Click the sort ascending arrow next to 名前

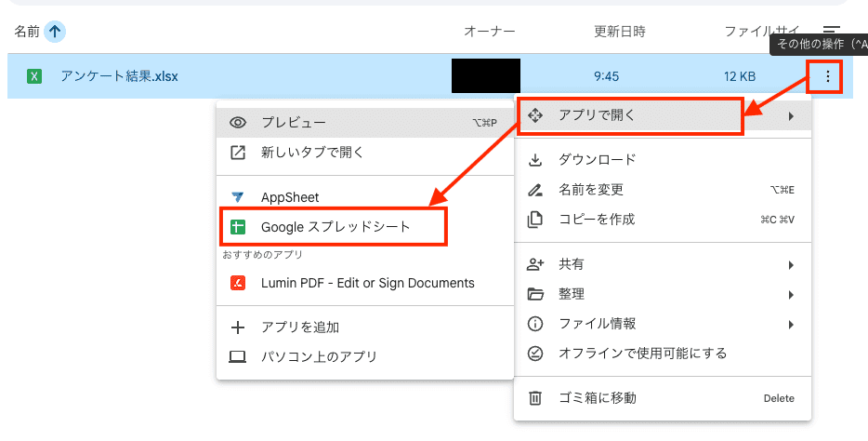pyautogui.click(x=54, y=32)
